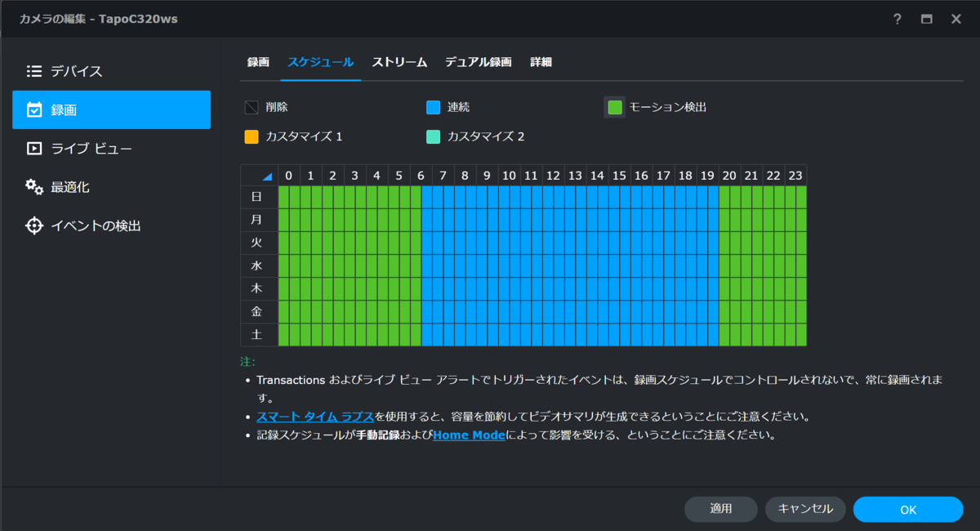Image resolution: width=980 pixels, height=531 pixels.
Task: Open the デバイス section in sidebar
Action: (111, 71)
